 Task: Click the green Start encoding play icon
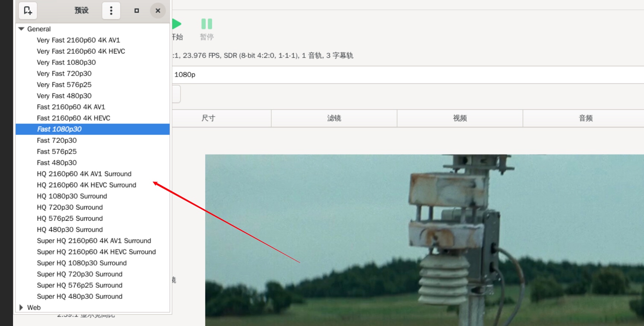[176, 24]
